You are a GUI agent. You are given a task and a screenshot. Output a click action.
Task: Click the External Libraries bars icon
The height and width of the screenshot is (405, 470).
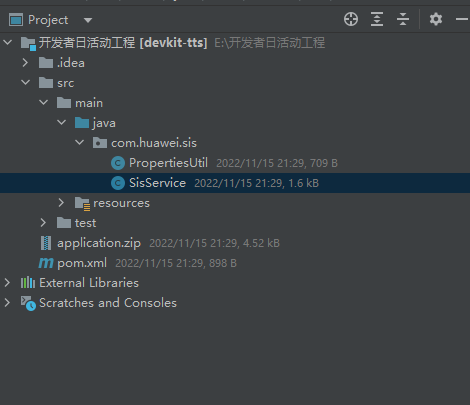click(x=28, y=283)
